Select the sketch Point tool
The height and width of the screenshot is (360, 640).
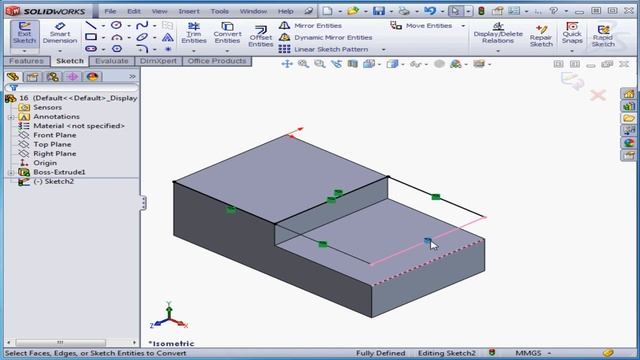coord(168,49)
